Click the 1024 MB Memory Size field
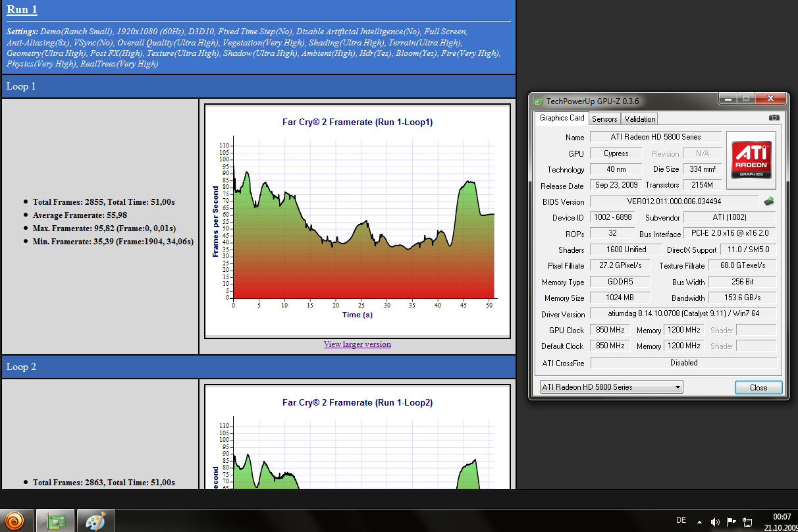Image resolution: width=798 pixels, height=532 pixels. click(x=620, y=298)
